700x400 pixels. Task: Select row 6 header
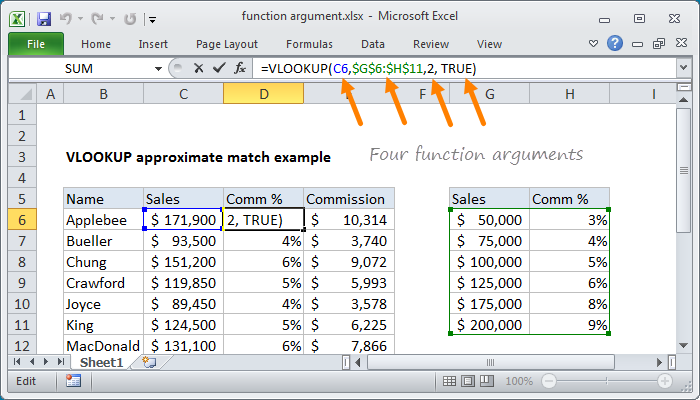pos(22,220)
